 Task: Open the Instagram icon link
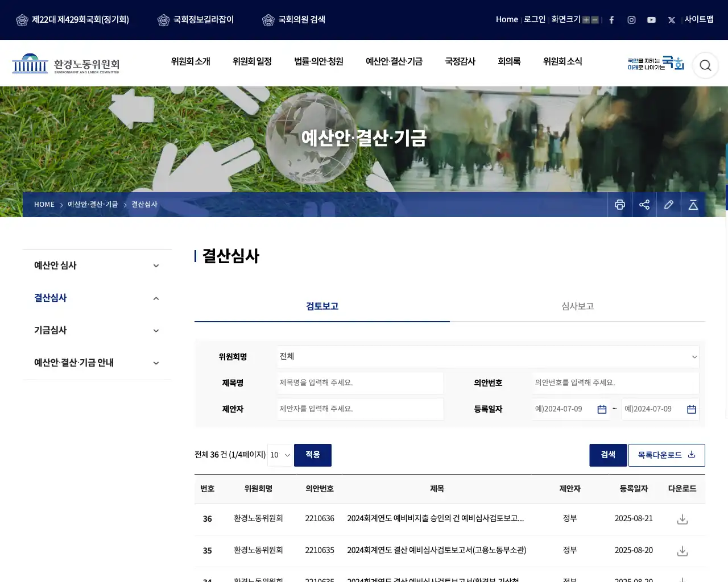coord(631,20)
